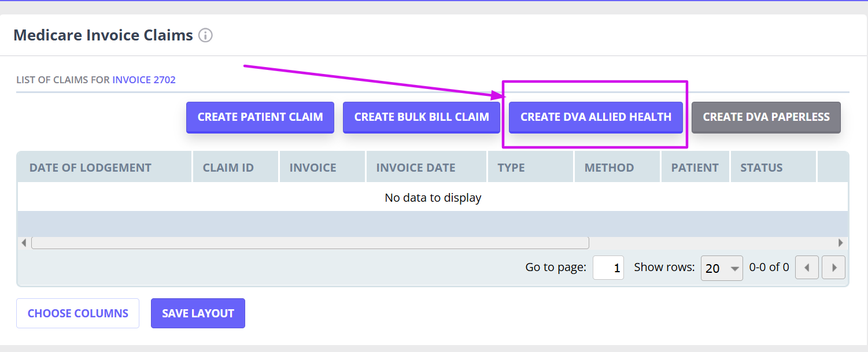
Task: Click the Go to page input field
Action: (608, 267)
